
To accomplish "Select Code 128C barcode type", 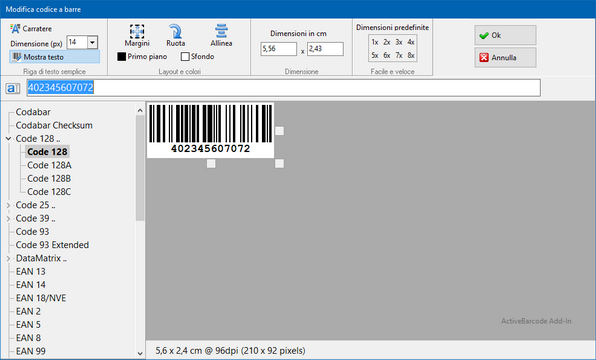I will 49,192.
